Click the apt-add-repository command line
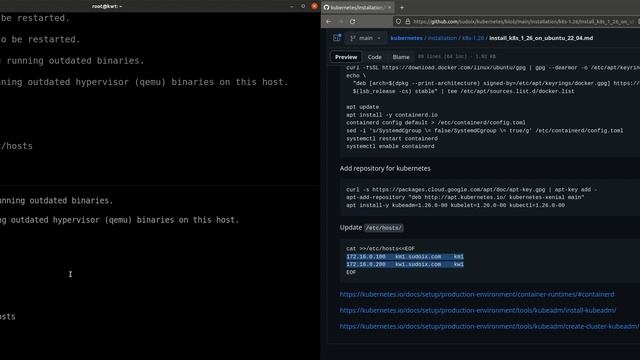 coord(465,197)
